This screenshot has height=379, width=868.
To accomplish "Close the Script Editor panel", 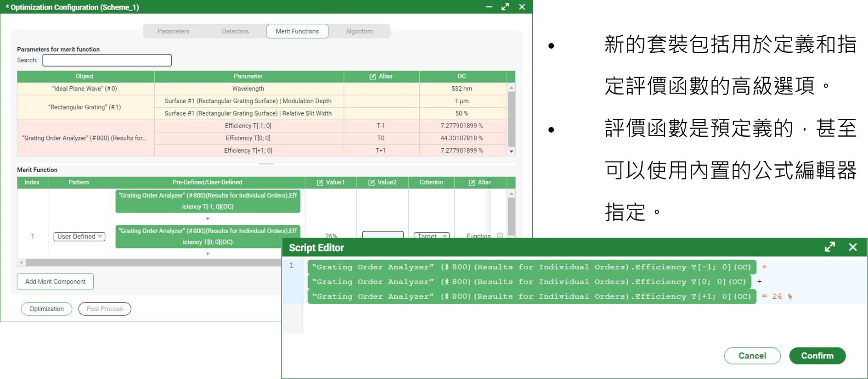I will [852, 247].
